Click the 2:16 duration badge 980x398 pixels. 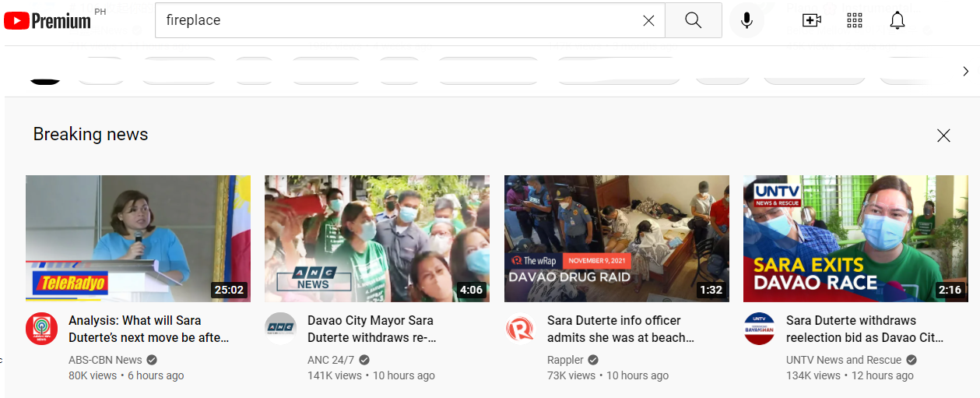coord(950,290)
